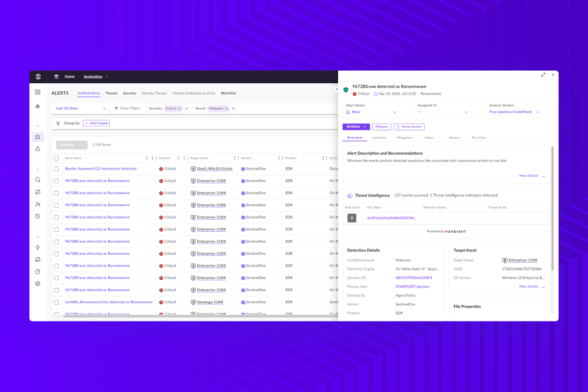This screenshot has height=392, width=588.
Task: Sort by Alert Name column arrows
Action: [x=147, y=158]
